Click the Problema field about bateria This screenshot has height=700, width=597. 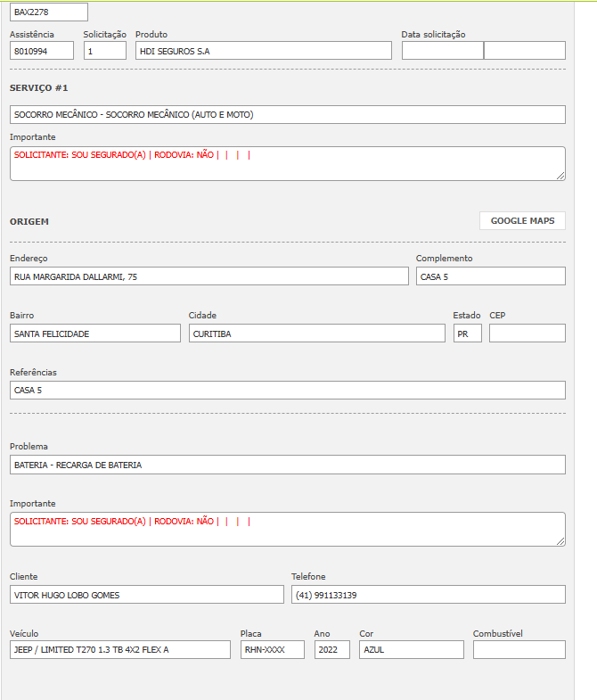[287, 465]
